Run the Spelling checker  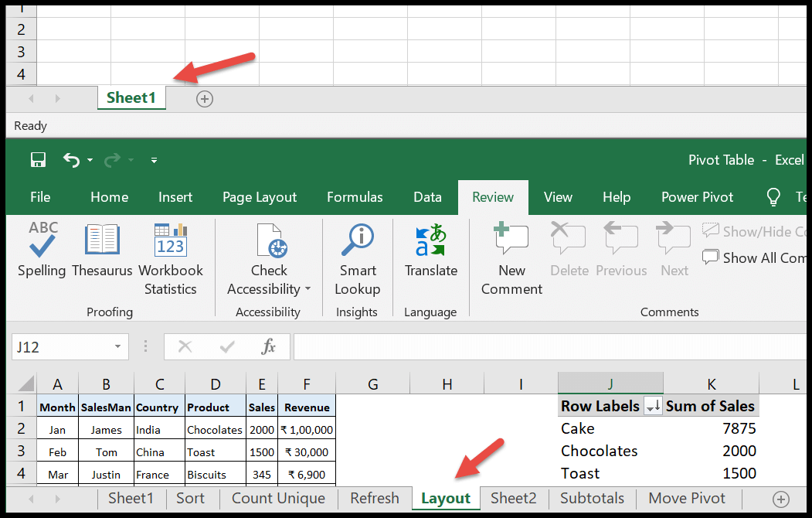pos(41,255)
